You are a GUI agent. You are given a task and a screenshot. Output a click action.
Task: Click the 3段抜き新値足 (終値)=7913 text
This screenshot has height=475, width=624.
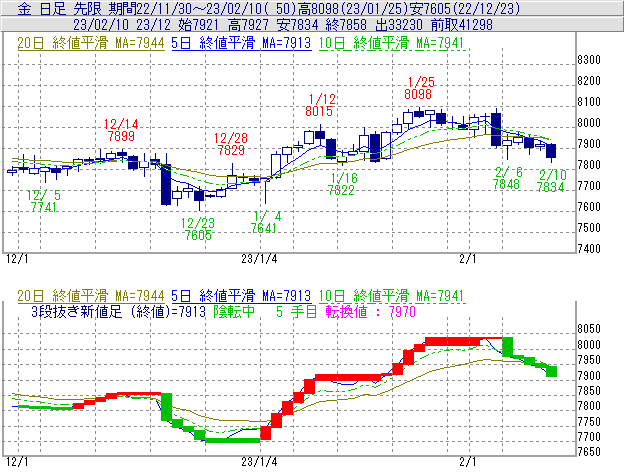pos(119,311)
